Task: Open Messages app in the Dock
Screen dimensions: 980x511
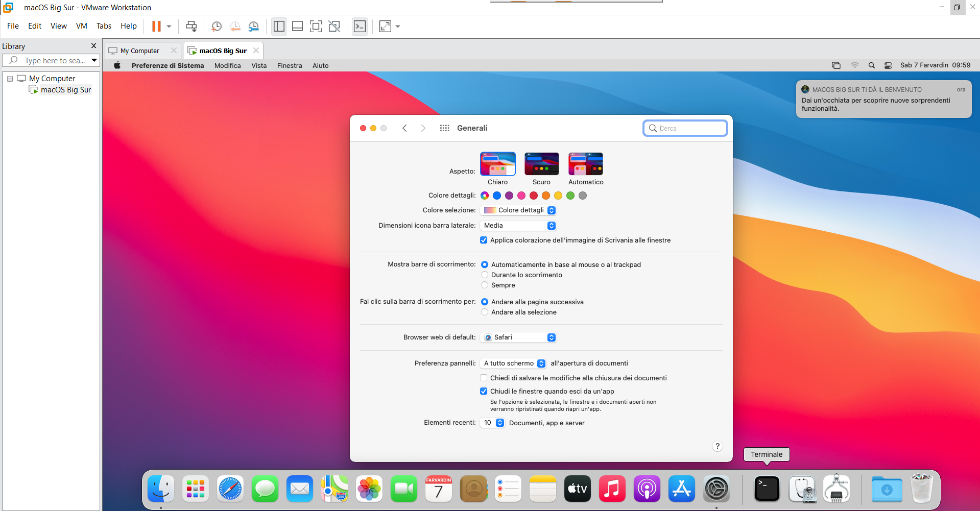Action: (x=265, y=489)
